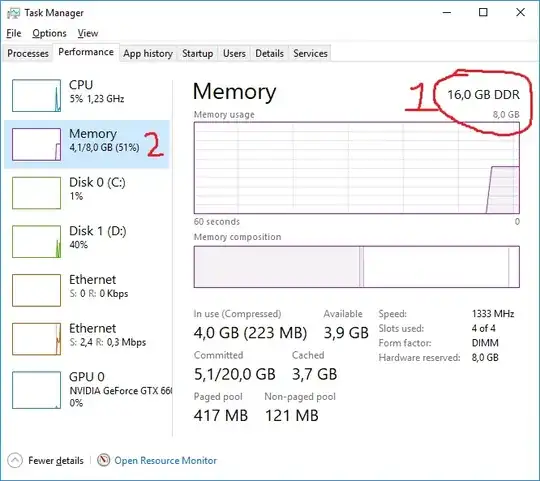Select the Performance tab
This screenshot has width=540, height=481.
pos(86,52)
